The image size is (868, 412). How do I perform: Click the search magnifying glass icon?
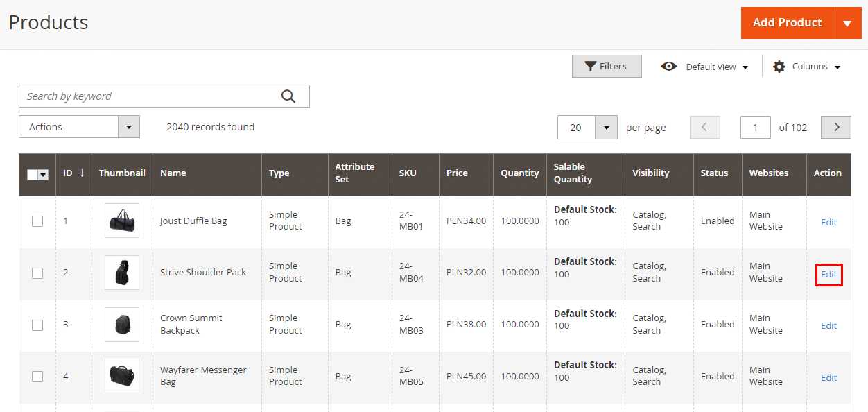click(288, 96)
